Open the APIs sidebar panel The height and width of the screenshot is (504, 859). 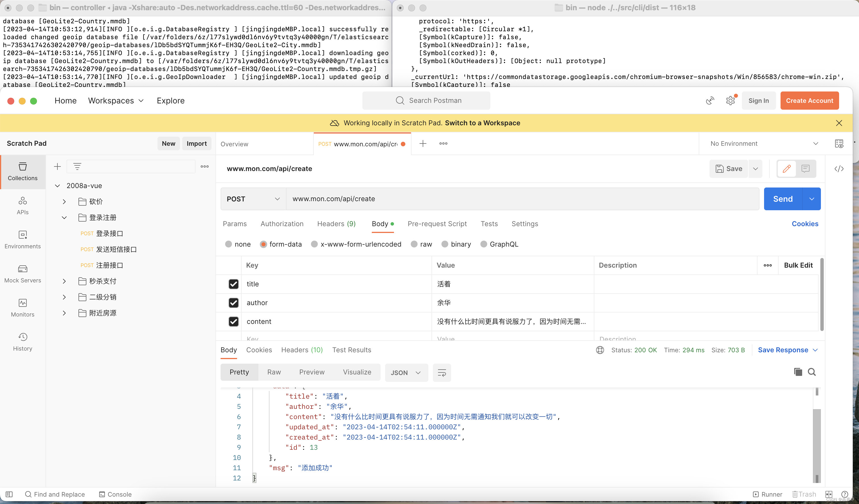22,205
